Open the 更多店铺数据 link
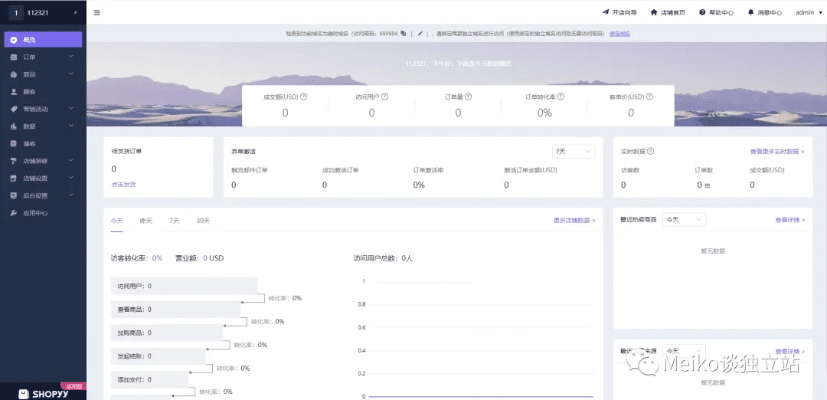Image resolution: width=827 pixels, height=400 pixels. (573, 220)
